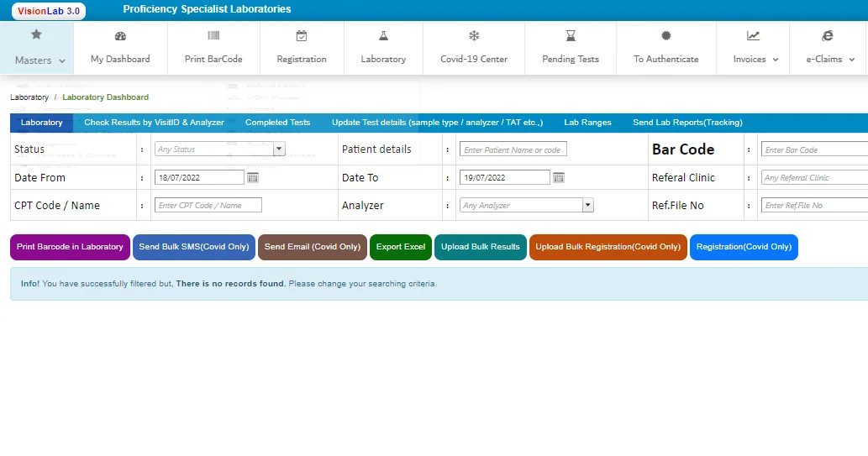Expand the Invoices menu
The image size is (868, 456).
pos(755,59)
